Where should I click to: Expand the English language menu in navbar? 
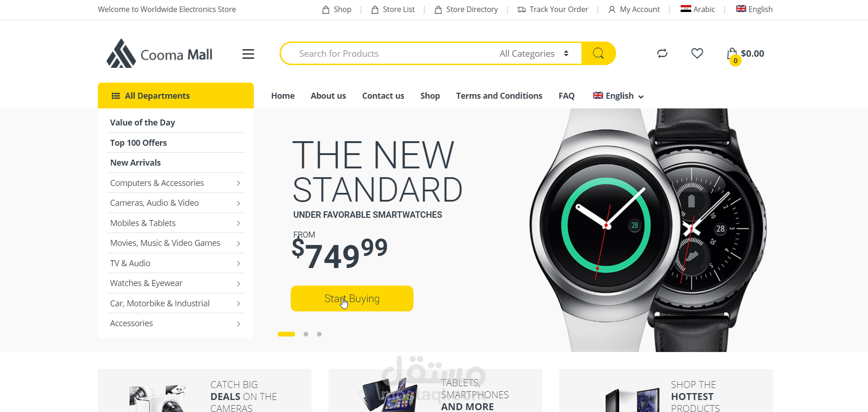[618, 96]
